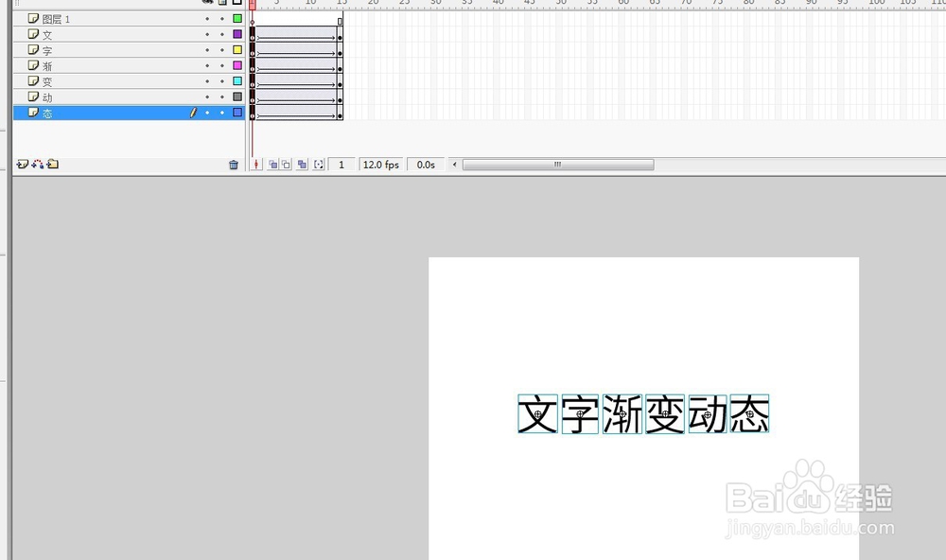Image resolution: width=946 pixels, height=560 pixels.
Task: Turn on Onion Skin Outlines
Action: coord(287,164)
